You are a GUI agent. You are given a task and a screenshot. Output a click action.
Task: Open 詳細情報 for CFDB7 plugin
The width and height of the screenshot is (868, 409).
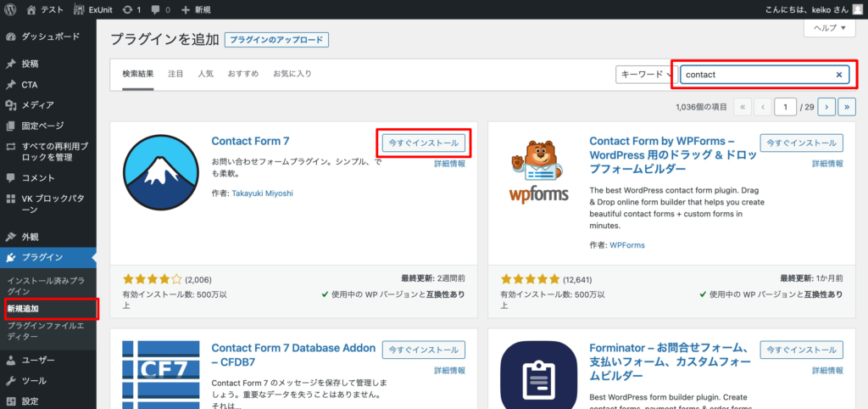(x=449, y=371)
